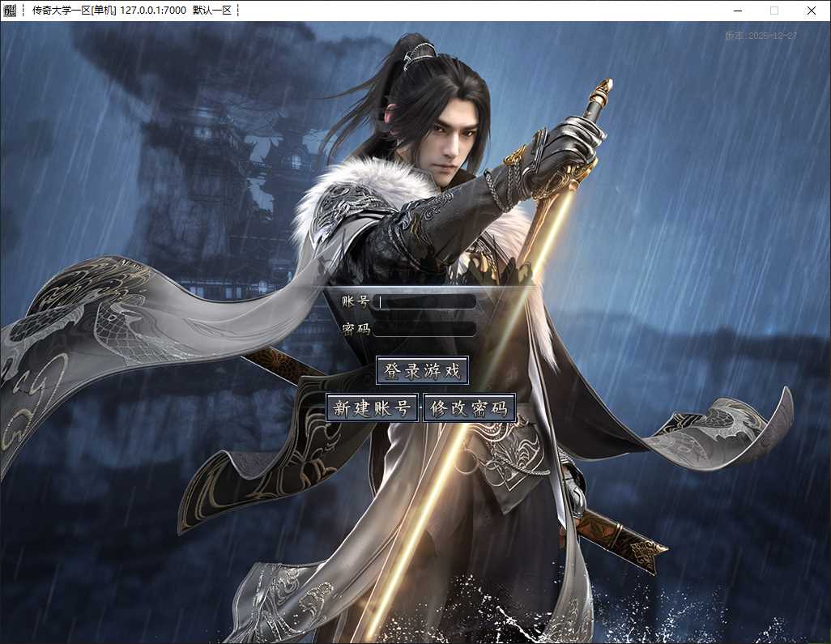Minimize the game window
The width and height of the screenshot is (831, 644).
pos(738,10)
